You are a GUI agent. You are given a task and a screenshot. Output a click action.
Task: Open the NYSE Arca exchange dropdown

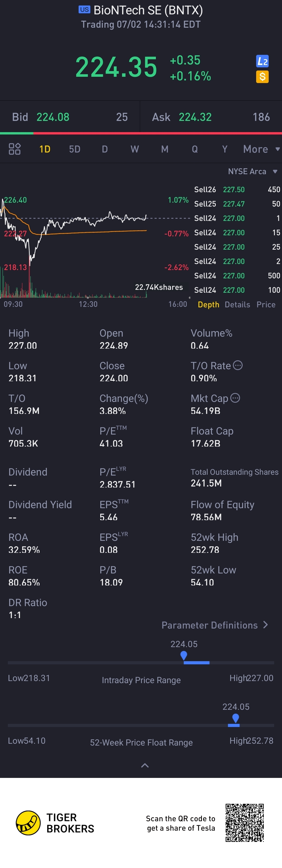coord(252,172)
